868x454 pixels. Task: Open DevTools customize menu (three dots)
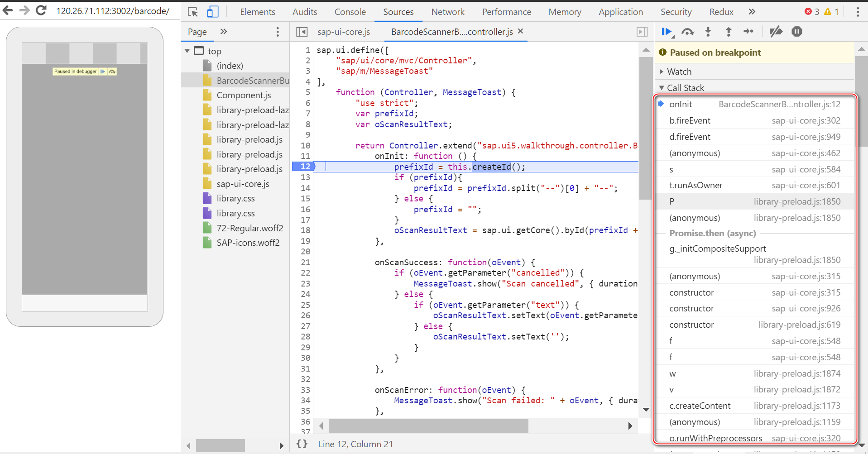click(x=858, y=12)
